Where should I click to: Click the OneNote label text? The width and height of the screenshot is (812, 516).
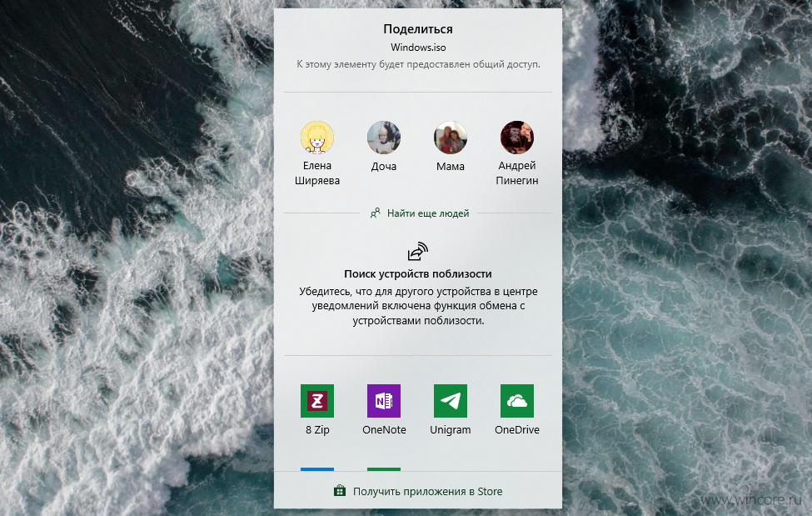(384, 430)
